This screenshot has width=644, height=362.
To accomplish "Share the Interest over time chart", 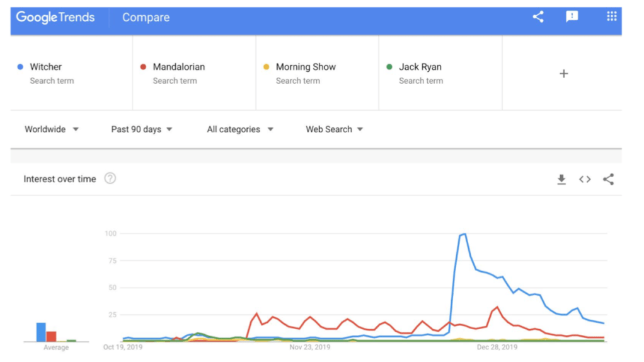I will (x=608, y=179).
